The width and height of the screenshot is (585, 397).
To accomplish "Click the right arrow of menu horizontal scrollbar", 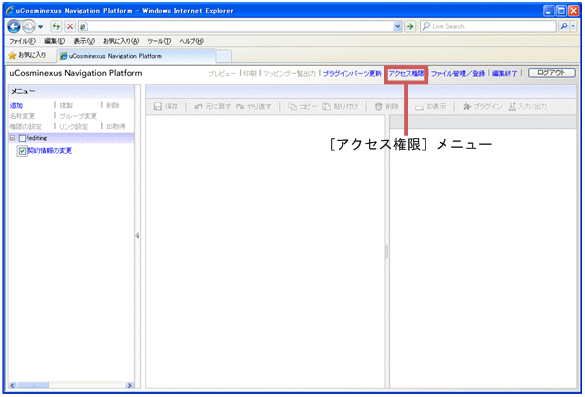I will click(129, 385).
